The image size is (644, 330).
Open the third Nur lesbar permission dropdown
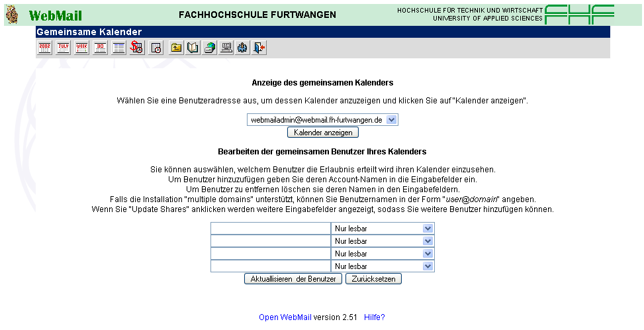pyautogui.click(x=383, y=254)
